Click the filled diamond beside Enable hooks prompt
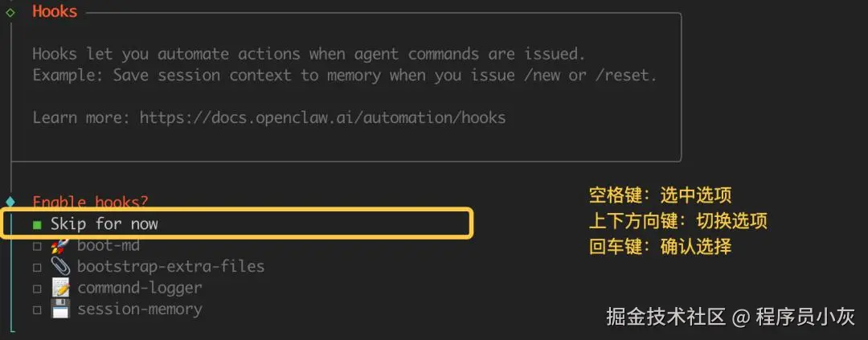This screenshot has width=868, height=340. click(x=10, y=202)
